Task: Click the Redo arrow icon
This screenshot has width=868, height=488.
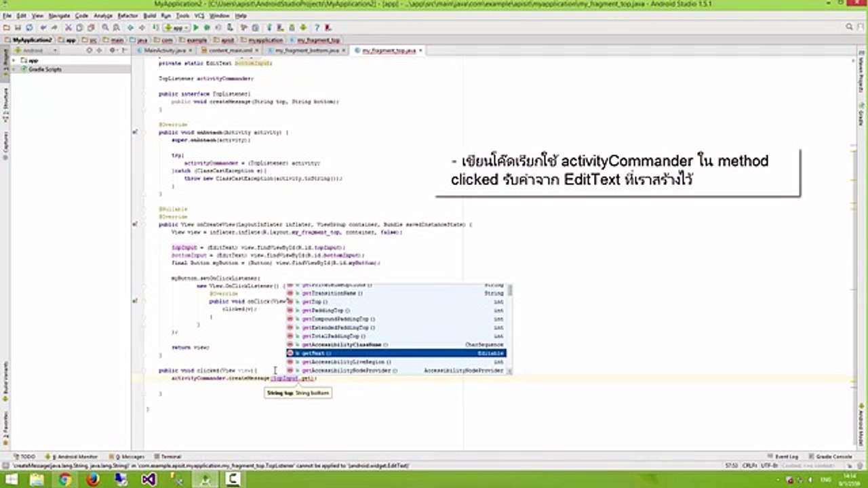Action: coord(54,28)
